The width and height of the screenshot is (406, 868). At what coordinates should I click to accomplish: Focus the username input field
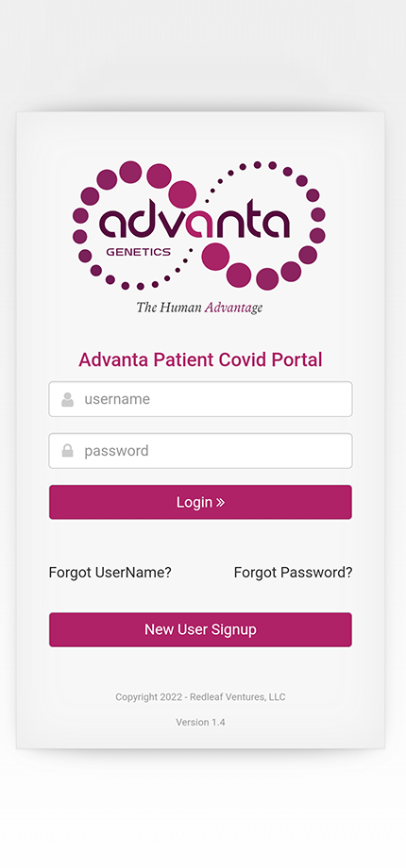200,399
